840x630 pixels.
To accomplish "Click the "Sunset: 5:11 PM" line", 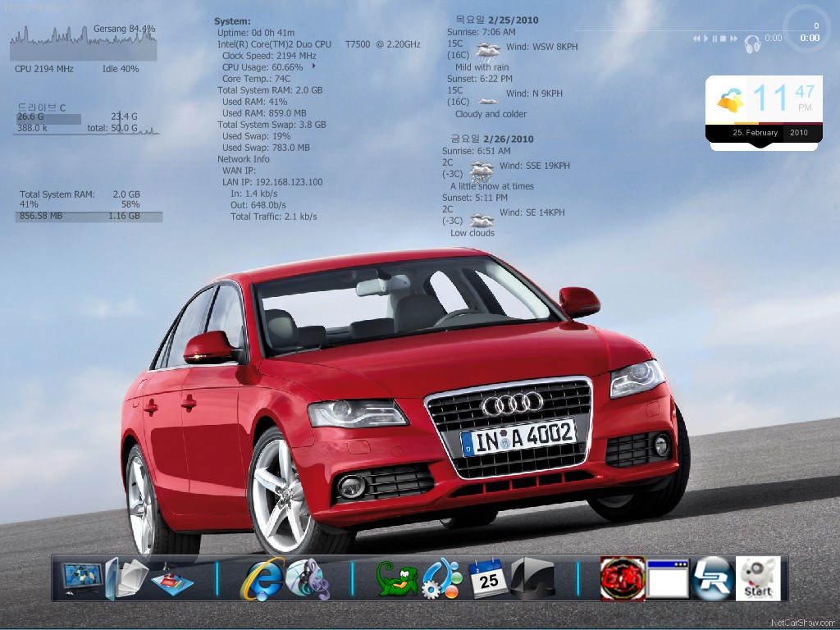I will coord(475,198).
